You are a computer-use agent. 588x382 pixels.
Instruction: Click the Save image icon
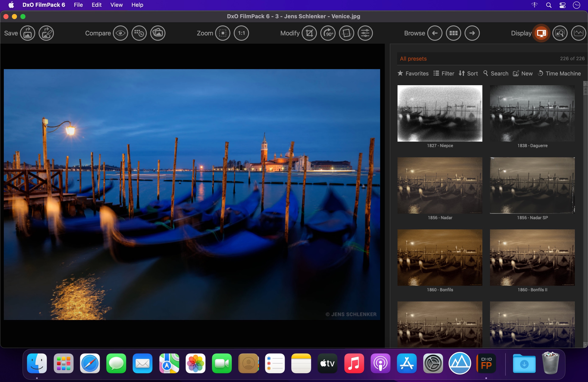point(27,33)
